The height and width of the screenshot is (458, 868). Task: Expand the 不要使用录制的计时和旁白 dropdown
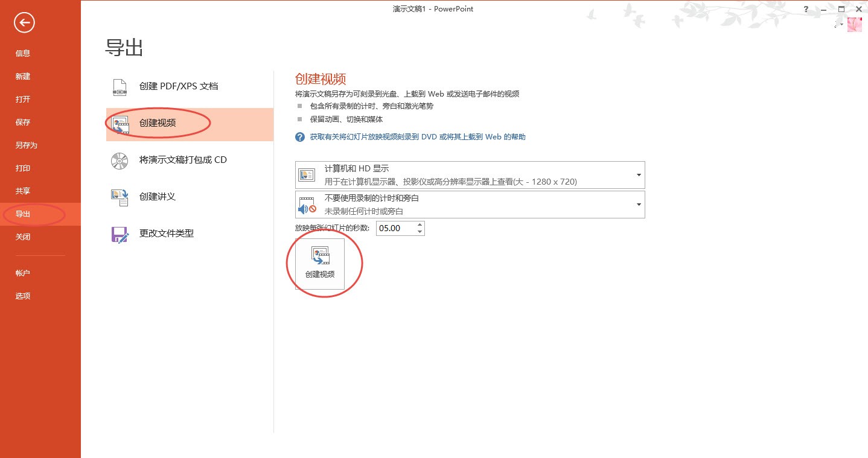click(638, 205)
